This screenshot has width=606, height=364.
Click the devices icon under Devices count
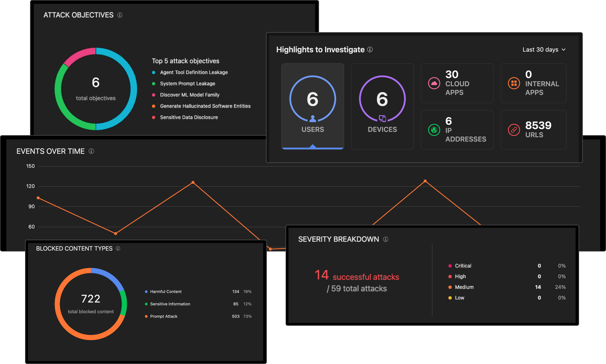tap(382, 119)
